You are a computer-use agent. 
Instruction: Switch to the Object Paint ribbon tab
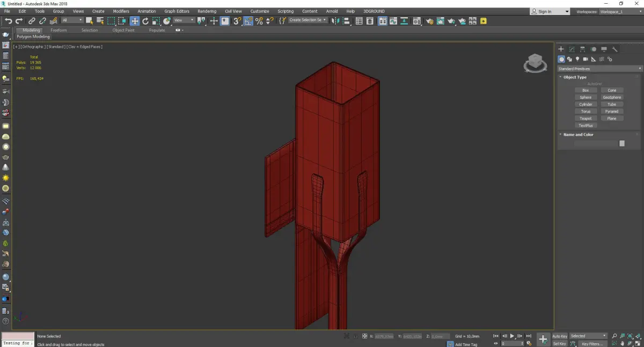tap(123, 31)
